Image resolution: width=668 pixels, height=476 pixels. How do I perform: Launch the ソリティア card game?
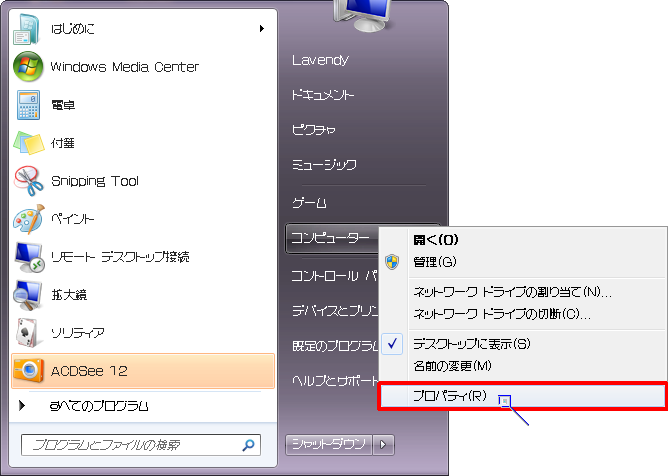77,332
